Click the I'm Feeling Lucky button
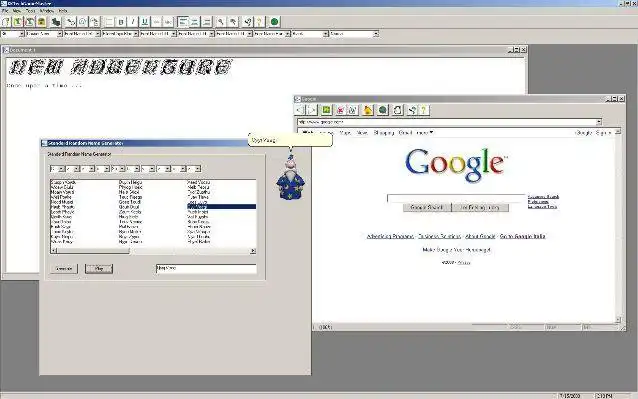638x399 pixels. tap(480, 207)
